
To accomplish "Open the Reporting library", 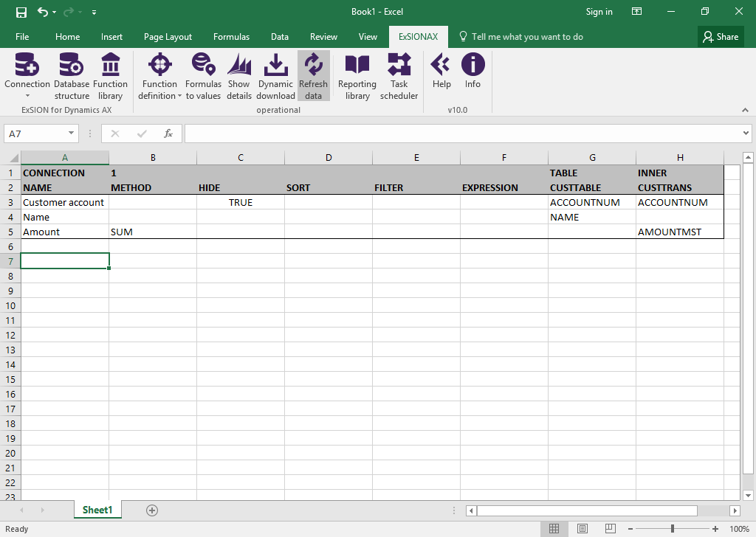I will 357,76.
